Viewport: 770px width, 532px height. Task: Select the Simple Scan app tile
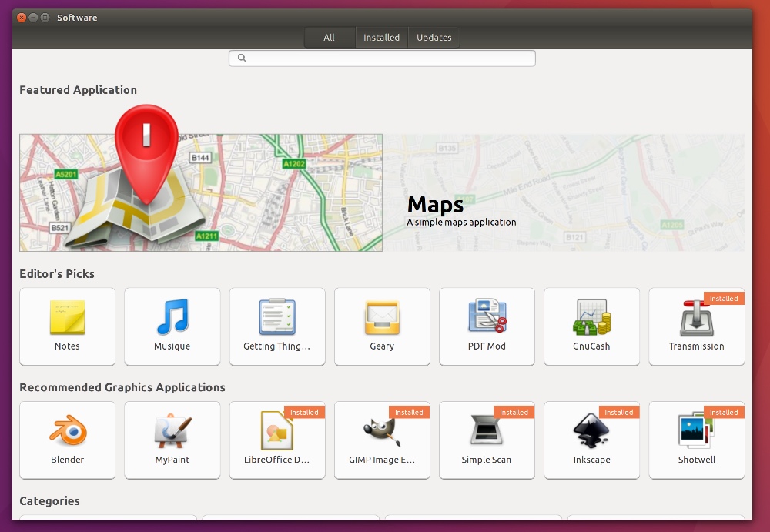pyautogui.click(x=487, y=440)
